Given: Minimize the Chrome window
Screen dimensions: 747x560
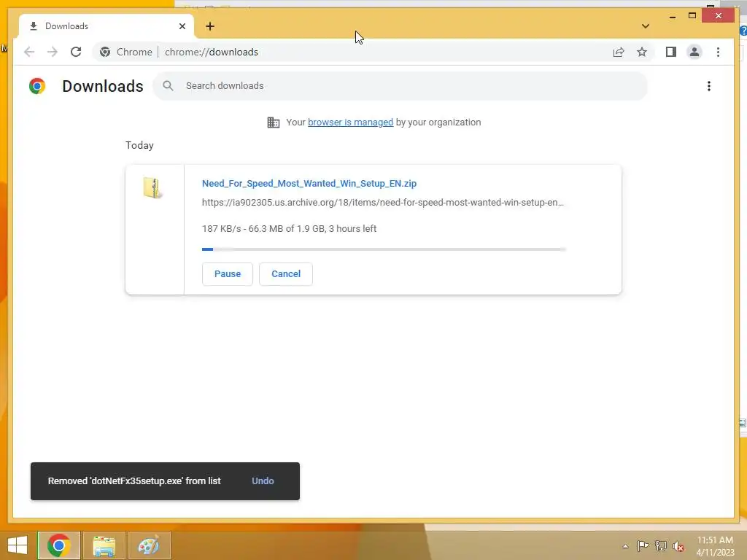Looking at the screenshot, I should [672, 16].
